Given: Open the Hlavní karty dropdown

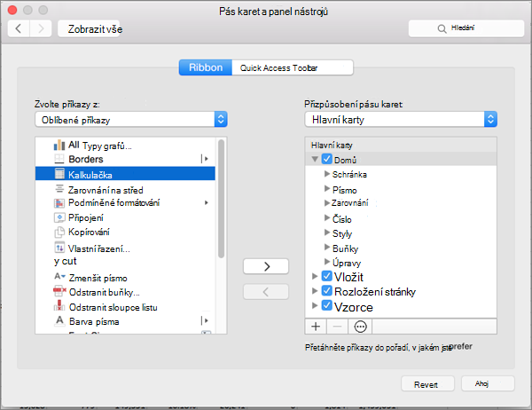Looking at the screenshot, I should [x=401, y=120].
